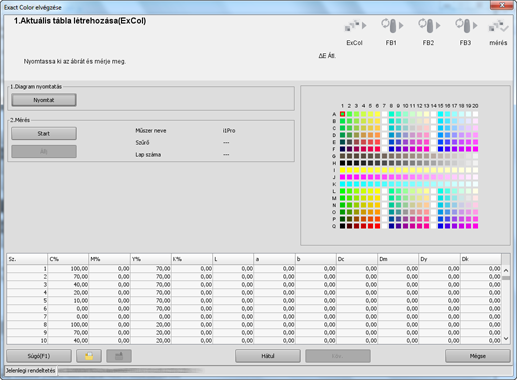Select the FB1 feedback step icon
Screen dimensions: 517x380
tap(392, 25)
